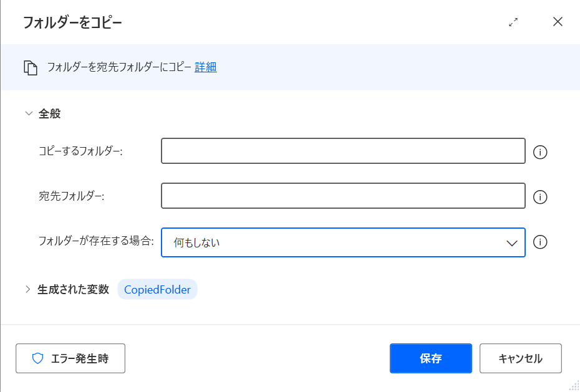
Task: Close the フォルダーをコピー dialog
Action: click(558, 22)
